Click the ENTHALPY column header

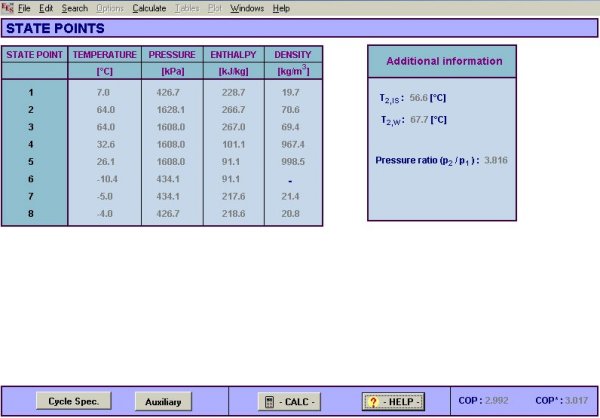click(x=233, y=55)
